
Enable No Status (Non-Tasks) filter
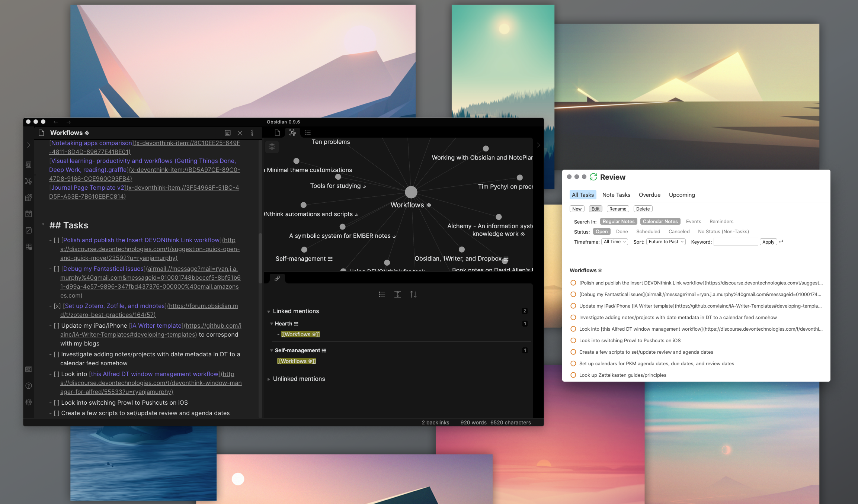tap(723, 231)
